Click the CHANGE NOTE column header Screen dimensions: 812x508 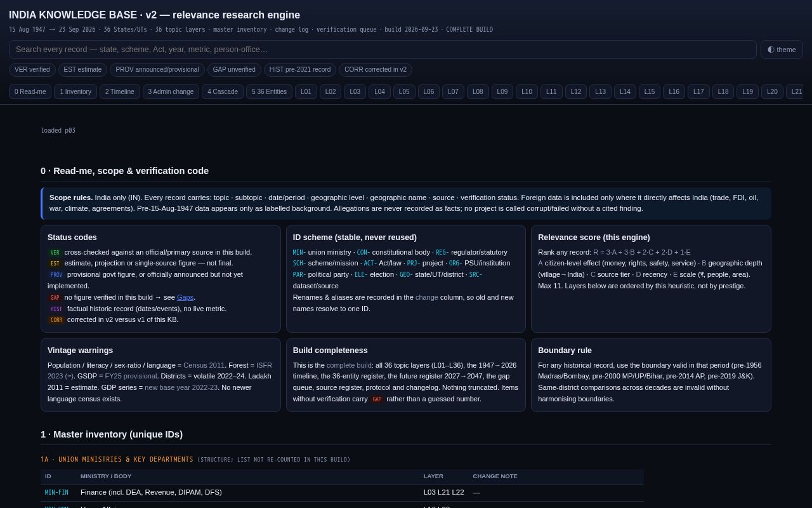click(x=495, y=476)
